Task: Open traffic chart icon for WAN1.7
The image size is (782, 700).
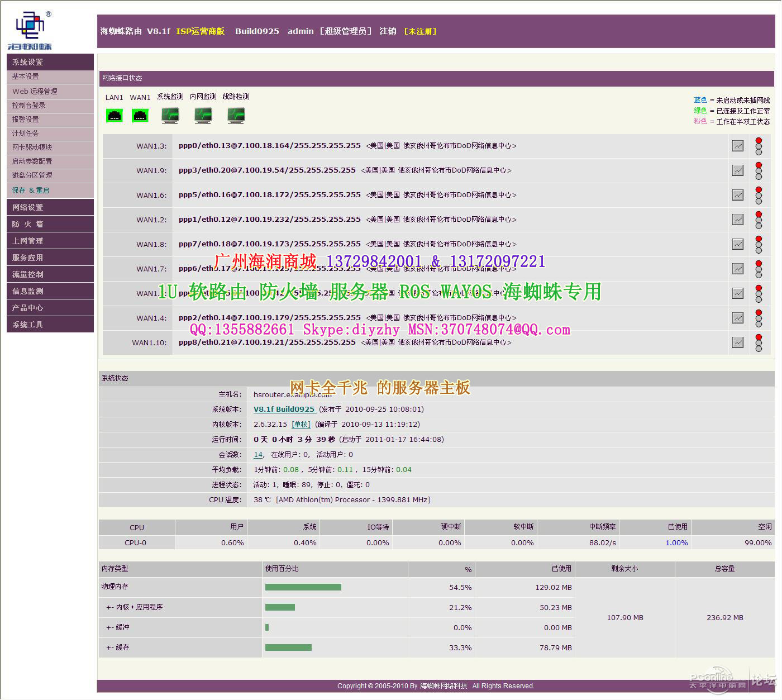Action: point(738,269)
